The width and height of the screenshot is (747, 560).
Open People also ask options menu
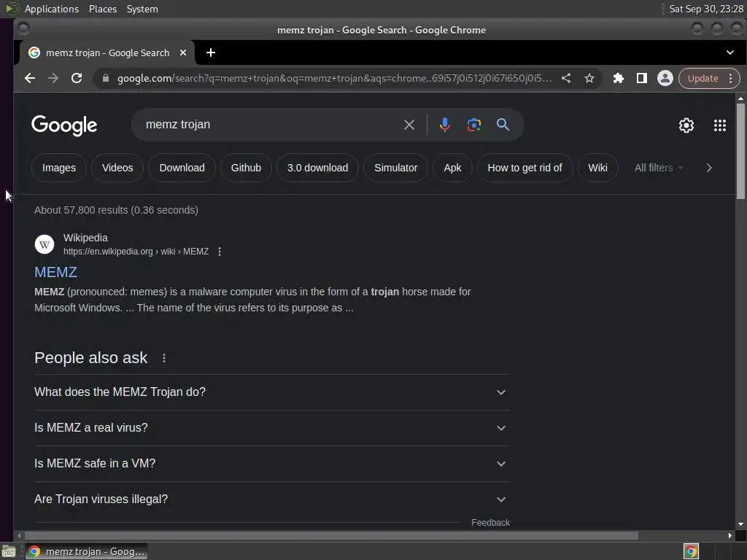click(164, 358)
